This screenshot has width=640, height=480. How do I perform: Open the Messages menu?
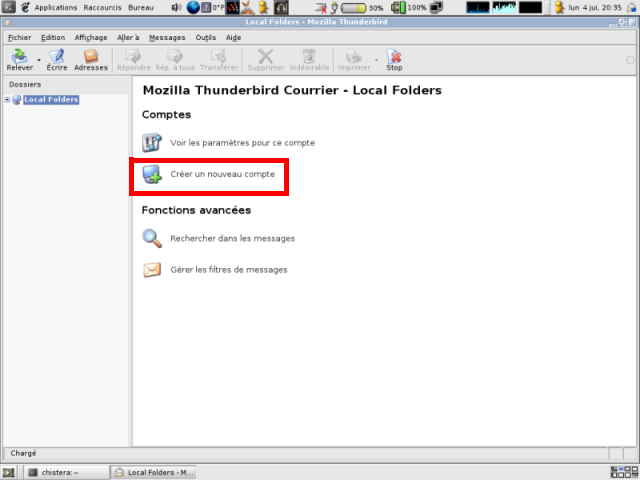(x=167, y=37)
